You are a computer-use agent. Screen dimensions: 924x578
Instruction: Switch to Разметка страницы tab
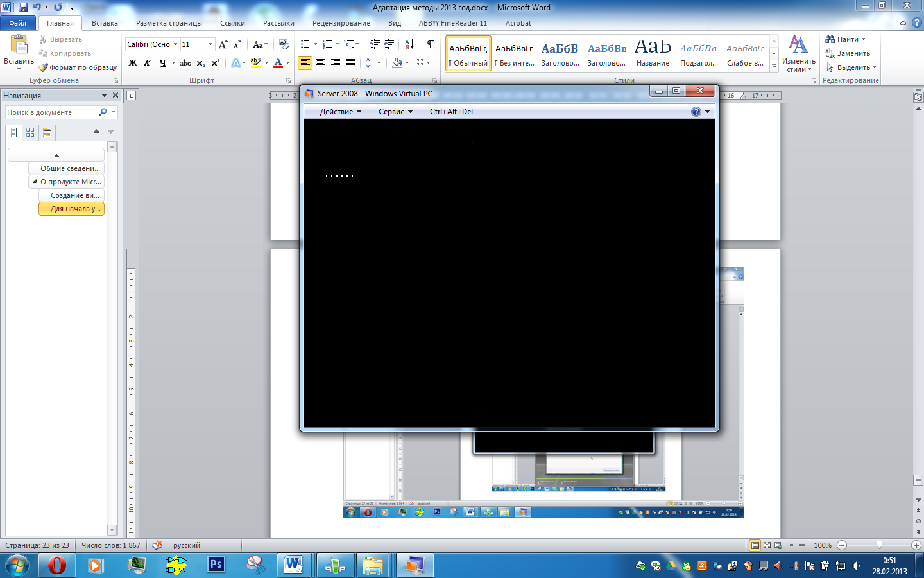tap(169, 23)
